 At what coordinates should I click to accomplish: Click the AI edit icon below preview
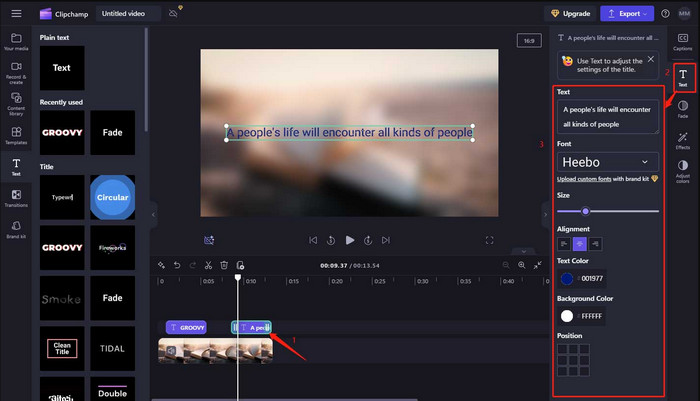point(209,240)
